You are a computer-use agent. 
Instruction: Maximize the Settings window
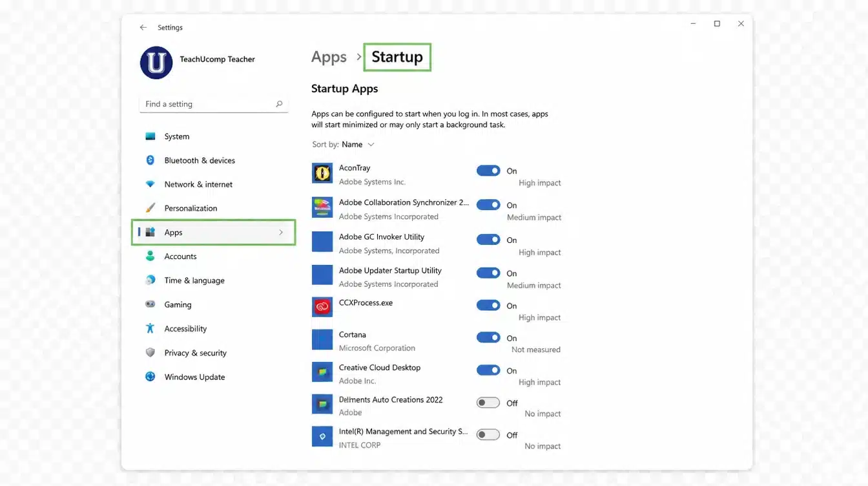(x=717, y=24)
